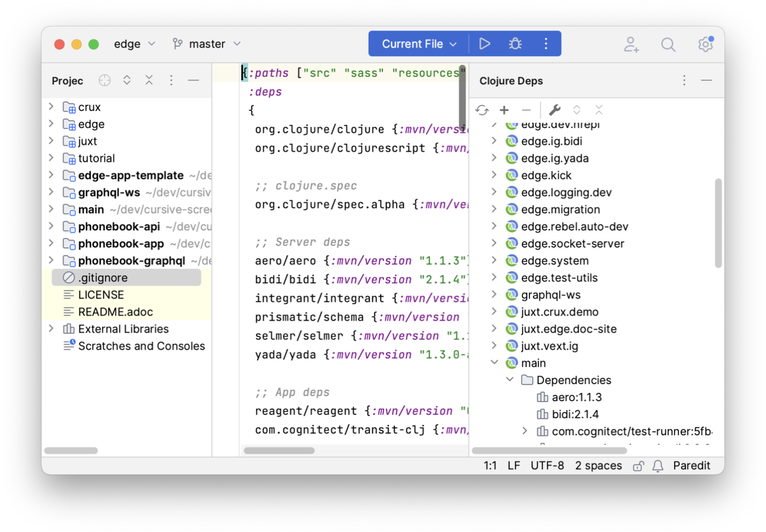766x532 pixels.
Task: Add a Clojure Deps project with plus
Action: coord(504,110)
